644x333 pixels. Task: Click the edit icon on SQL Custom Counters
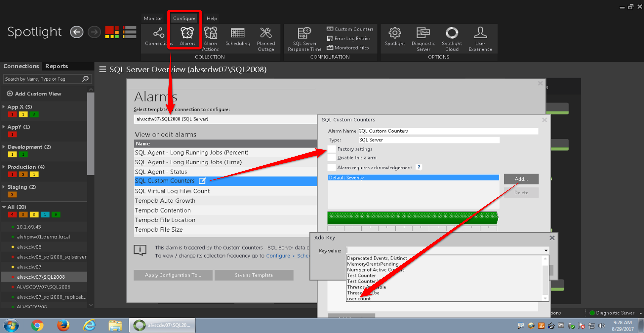202,181
